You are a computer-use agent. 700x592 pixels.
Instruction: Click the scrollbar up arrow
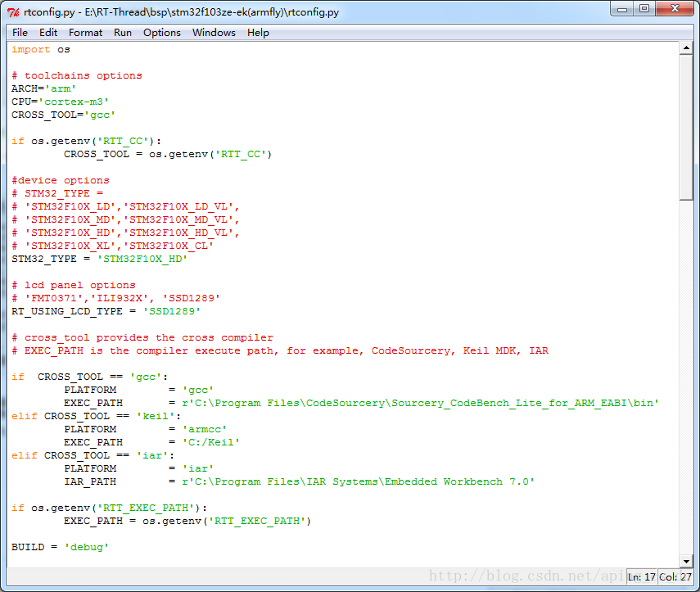pyautogui.click(x=686, y=47)
